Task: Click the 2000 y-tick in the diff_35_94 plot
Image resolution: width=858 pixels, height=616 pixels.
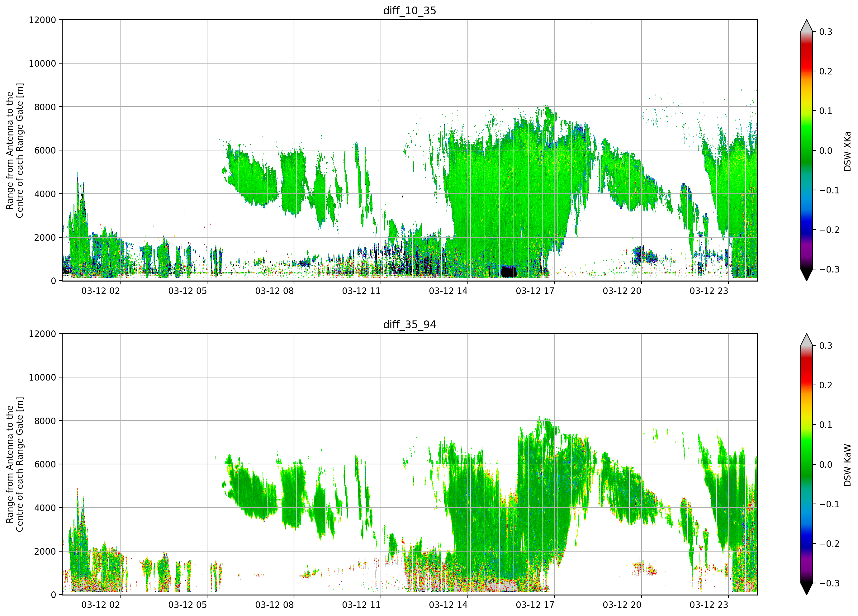Action: point(45,552)
